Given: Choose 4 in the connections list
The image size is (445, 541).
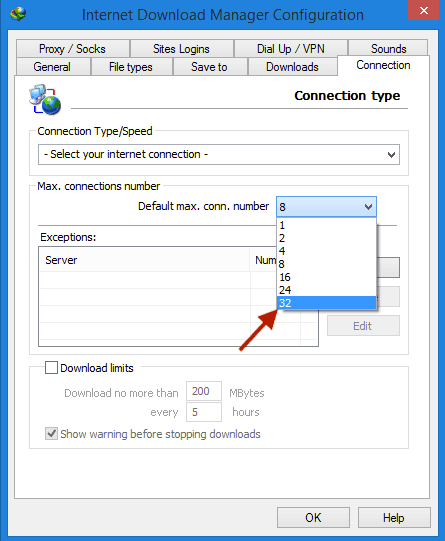Looking at the screenshot, I should pyautogui.click(x=326, y=251).
